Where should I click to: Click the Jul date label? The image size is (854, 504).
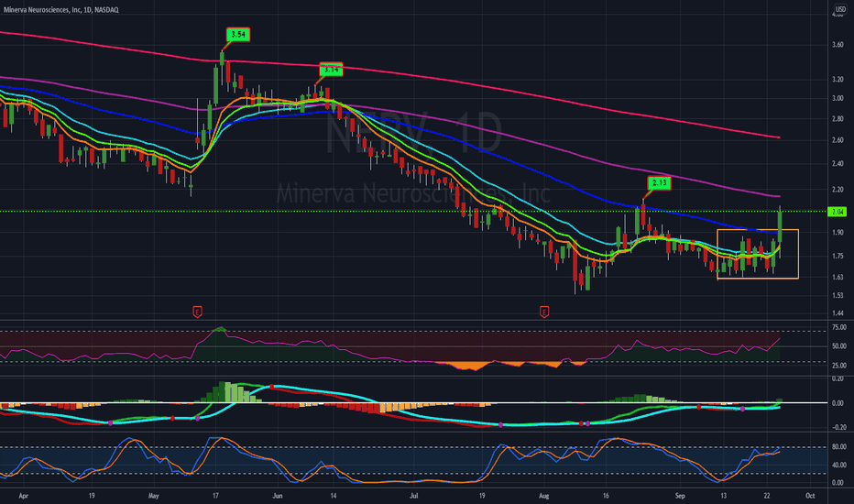coord(414,496)
